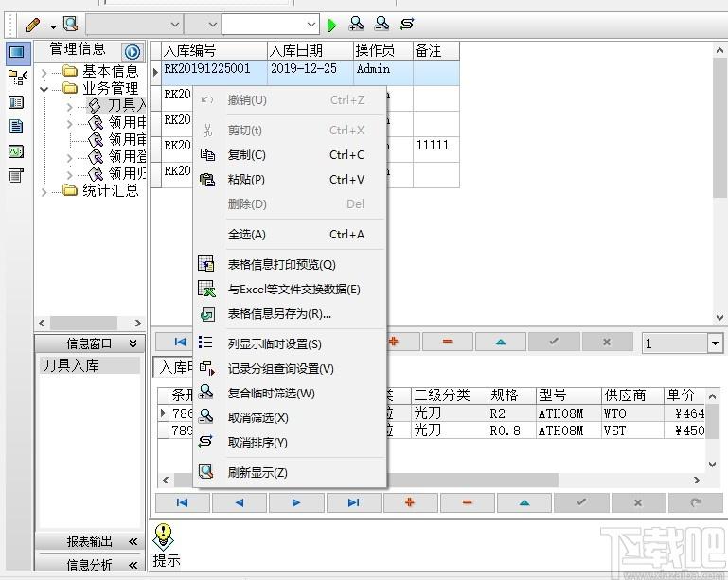Click the refresh display icon in menu

[205, 471]
